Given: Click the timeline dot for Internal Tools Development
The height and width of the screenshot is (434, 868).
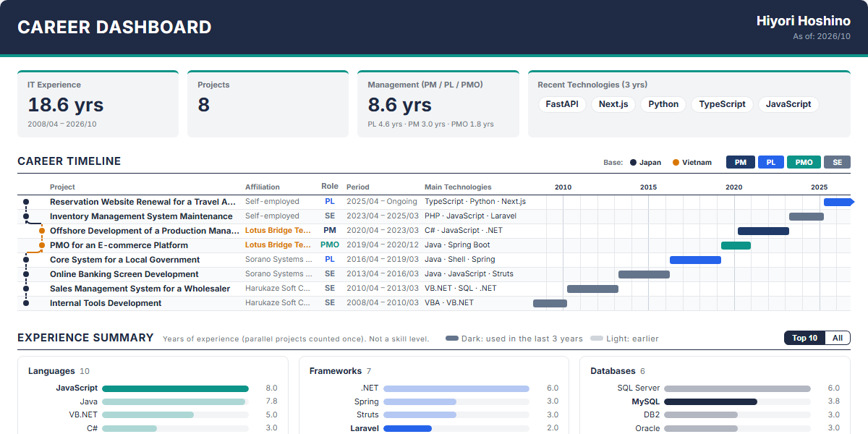Looking at the screenshot, I should (x=26, y=303).
